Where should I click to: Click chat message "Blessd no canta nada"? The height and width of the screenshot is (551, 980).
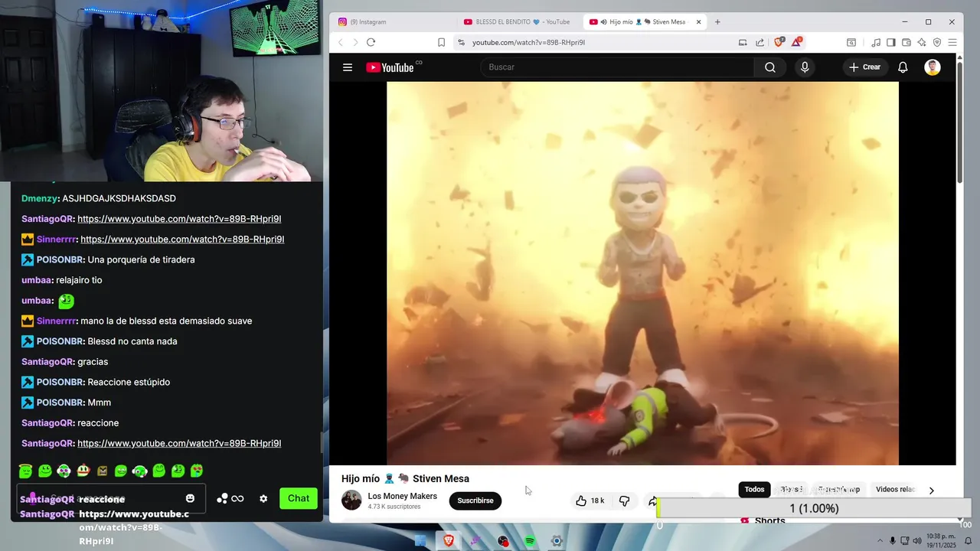click(132, 341)
